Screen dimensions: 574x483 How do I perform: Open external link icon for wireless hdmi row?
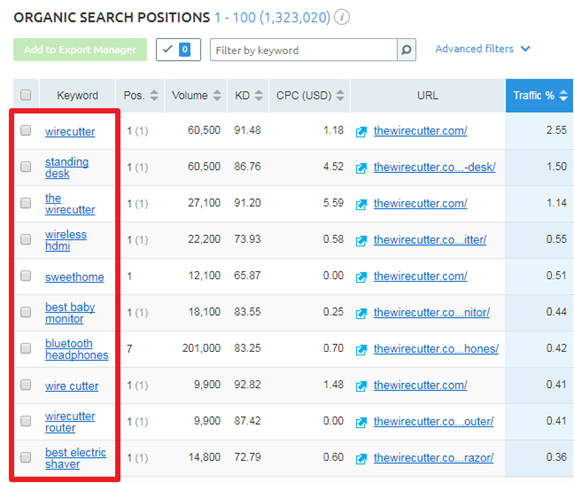click(x=361, y=241)
